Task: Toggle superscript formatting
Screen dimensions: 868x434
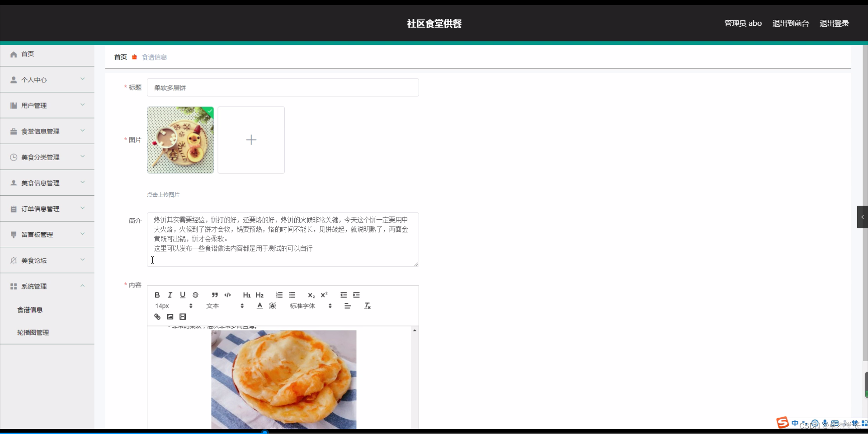Action: click(324, 295)
